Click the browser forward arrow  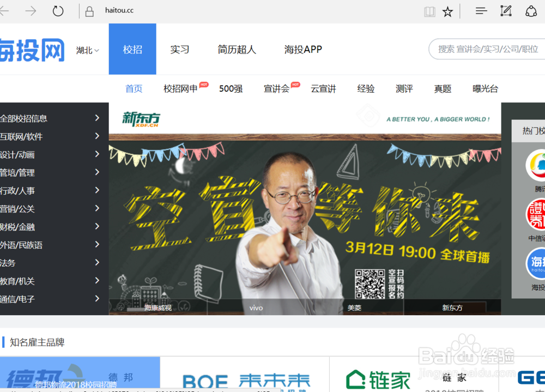[31, 11]
